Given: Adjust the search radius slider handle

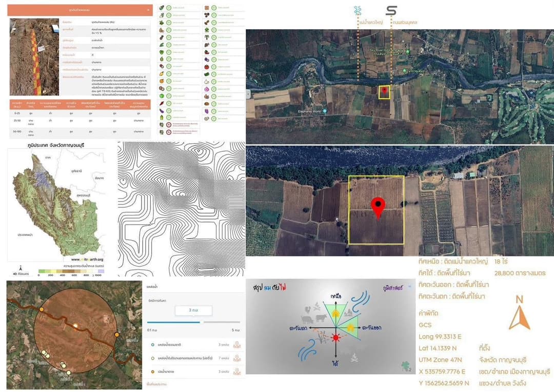Looking at the screenshot, I should (201, 322).
